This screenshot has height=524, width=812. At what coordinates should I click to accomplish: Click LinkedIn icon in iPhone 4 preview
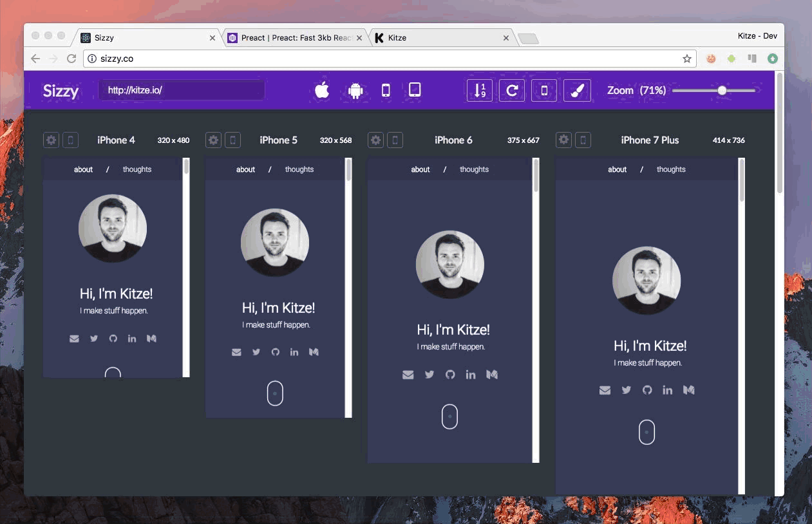[132, 339]
